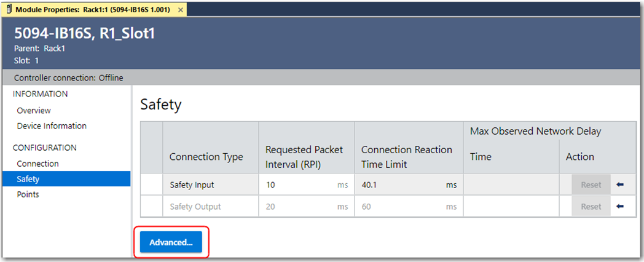The width and height of the screenshot is (644, 262).
Task: Open the Advanced safety settings
Action: point(171,242)
